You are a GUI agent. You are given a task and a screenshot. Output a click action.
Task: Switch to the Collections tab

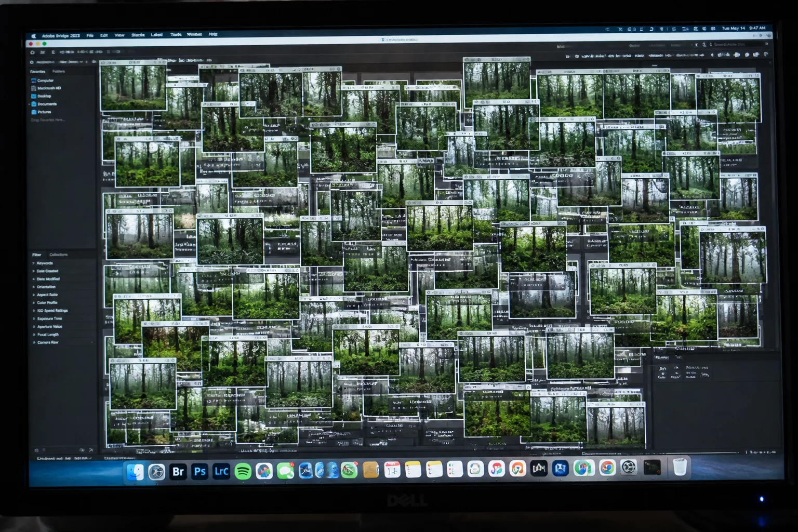tap(59, 255)
